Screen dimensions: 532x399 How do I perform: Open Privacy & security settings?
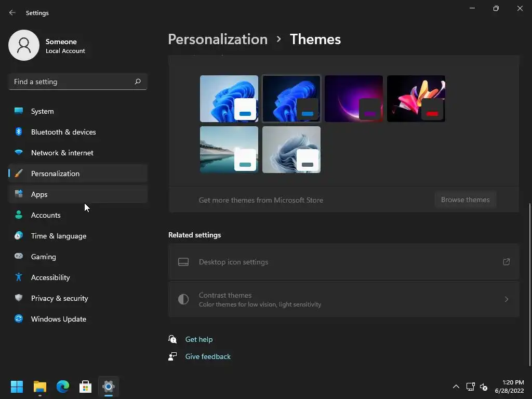(x=78, y=298)
